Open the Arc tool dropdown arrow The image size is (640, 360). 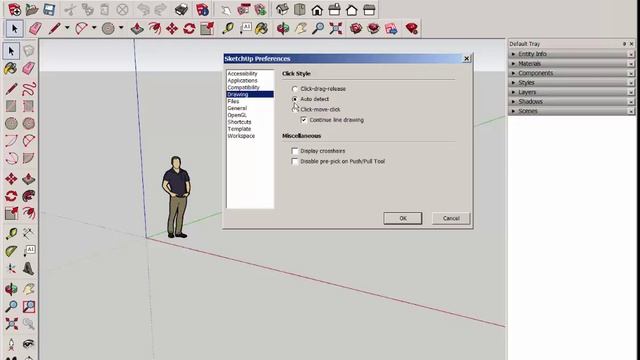click(94, 28)
